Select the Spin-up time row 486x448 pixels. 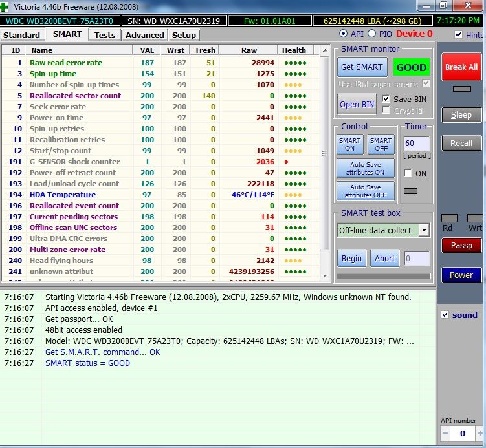[160, 74]
